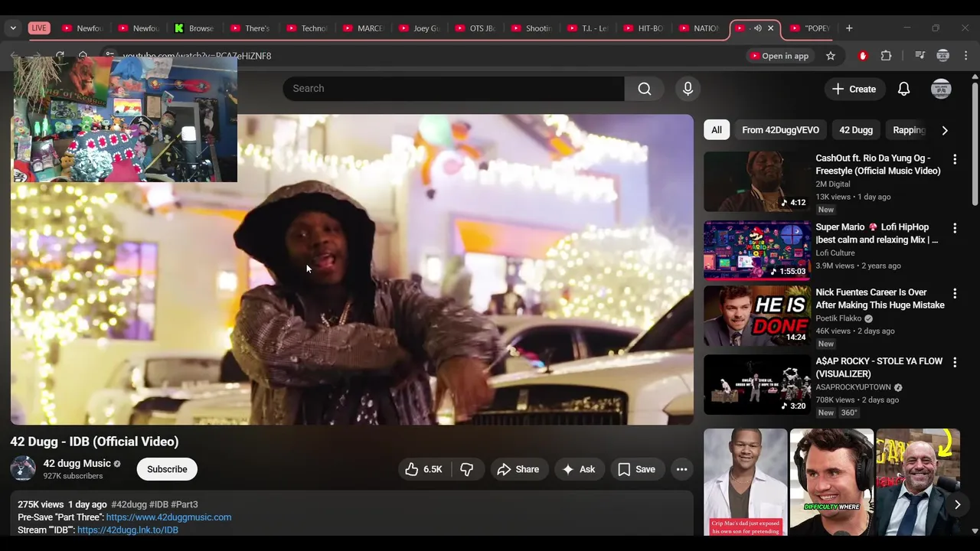Save the video to a playlist
This screenshot has width=980, height=551.
637,469
